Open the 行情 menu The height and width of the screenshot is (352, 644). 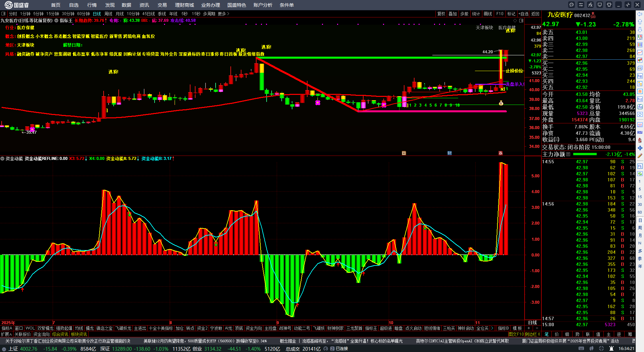point(92,5)
